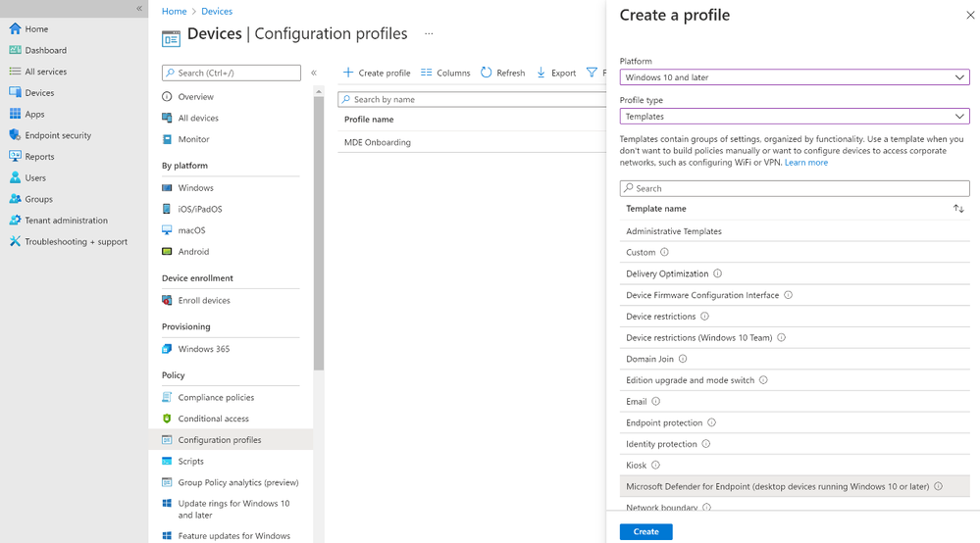Show info for Device restrictions template
This screenshot has height=543, width=980.
704,316
